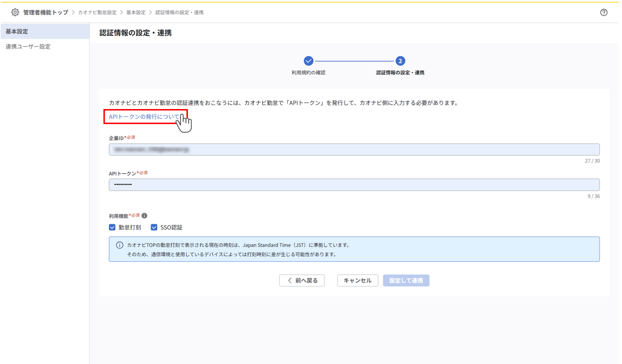Click the gear icon next to 管理者機能トップ
Screen dimensions: 622x364
pyautogui.click(x=15, y=12)
